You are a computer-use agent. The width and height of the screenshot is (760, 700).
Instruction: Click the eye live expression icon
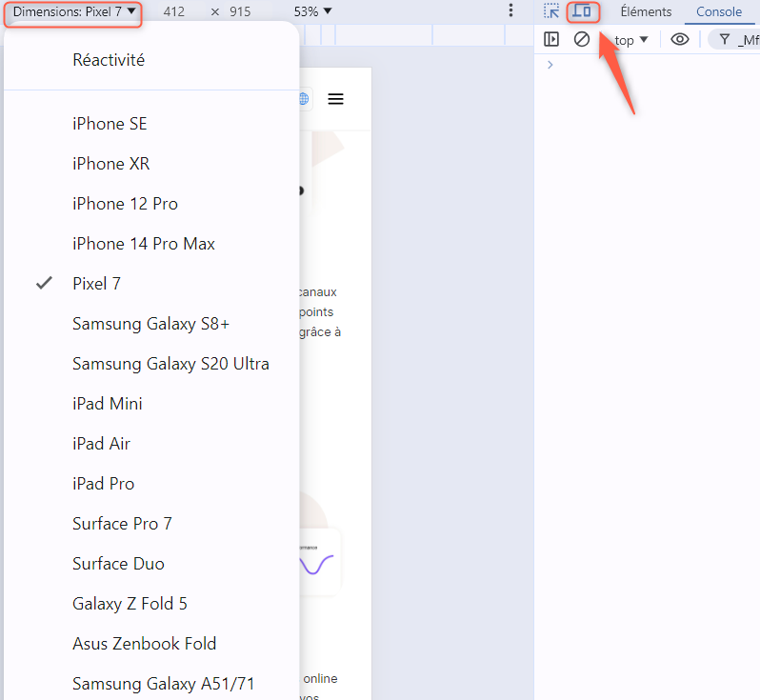(680, 39)
